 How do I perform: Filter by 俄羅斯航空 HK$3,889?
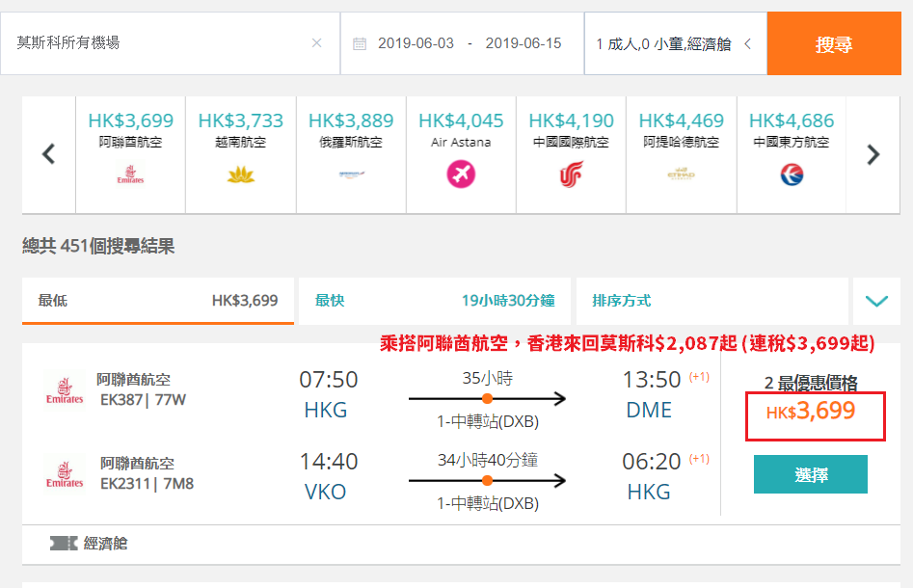[351, 154]
